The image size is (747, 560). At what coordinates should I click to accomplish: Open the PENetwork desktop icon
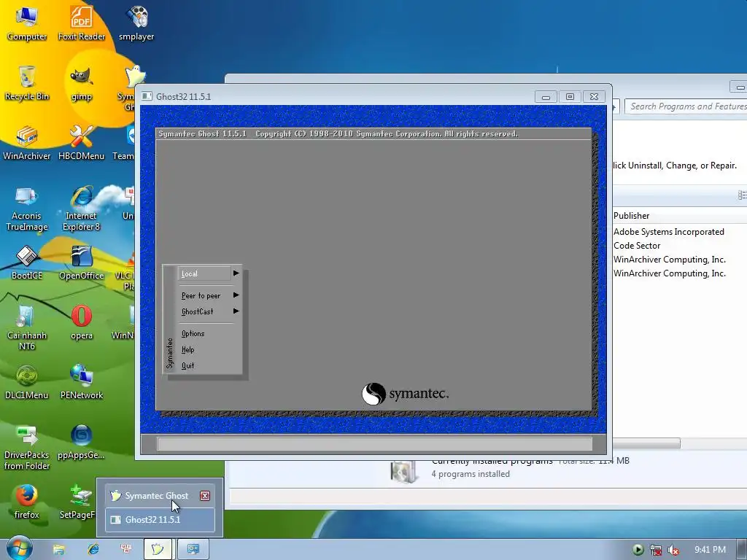(82, 382)
